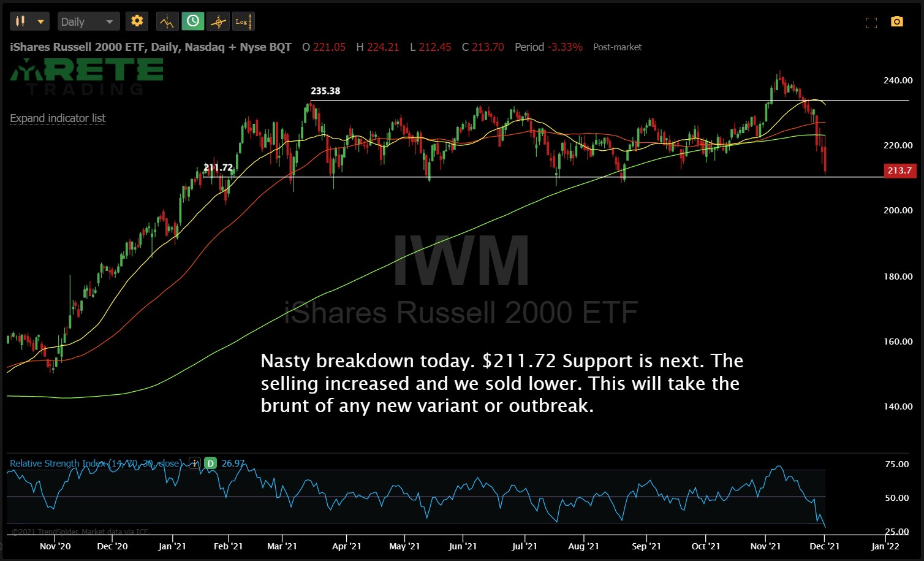Viewport: 924px width, 561px height.
Task: Click the 235.38 resistance level label
Action: click(325, 91)
